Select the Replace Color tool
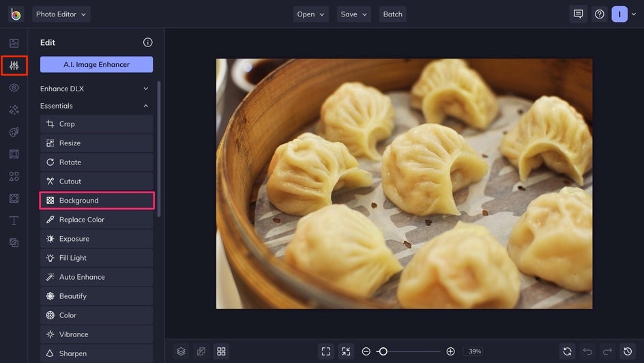 tap(96, 220)
